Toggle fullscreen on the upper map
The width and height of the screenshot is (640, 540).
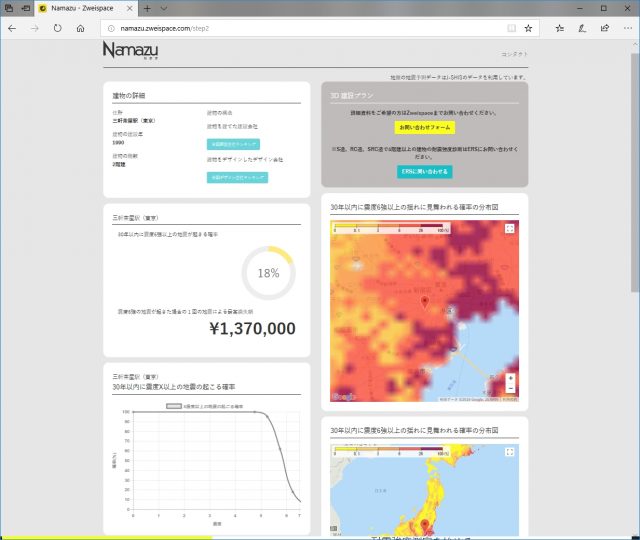pos(510,229)
